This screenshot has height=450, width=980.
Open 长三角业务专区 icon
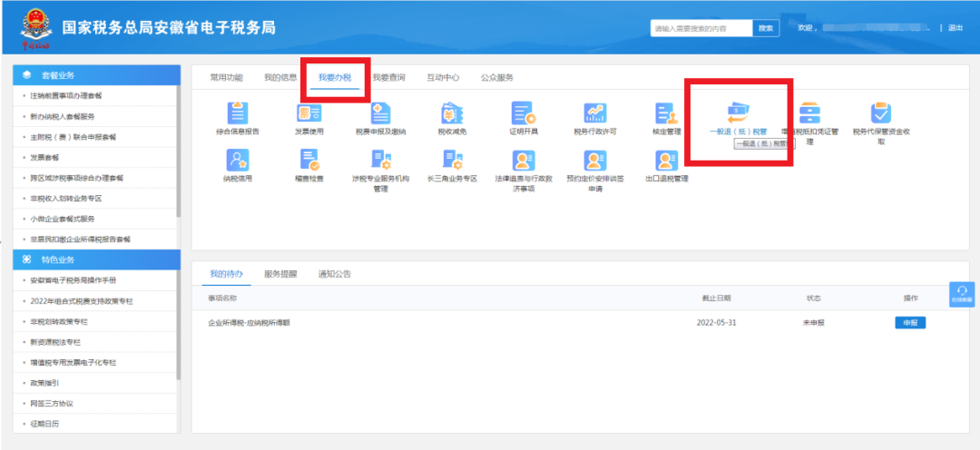tap(452, 160)
